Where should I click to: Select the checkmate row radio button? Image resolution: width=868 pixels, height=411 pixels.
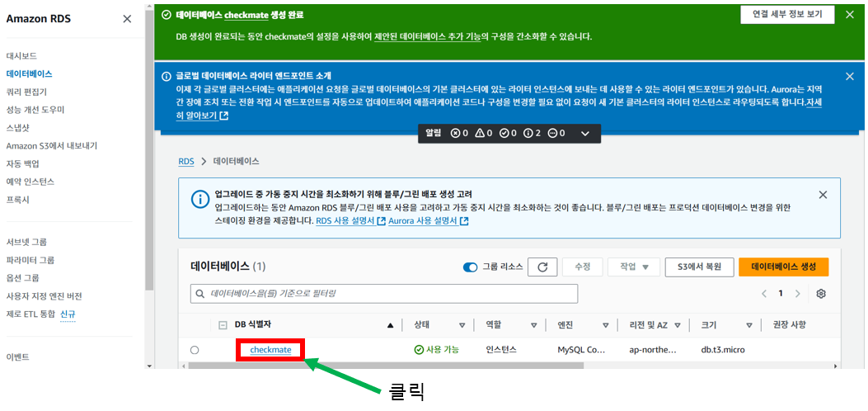click(195, 350)
